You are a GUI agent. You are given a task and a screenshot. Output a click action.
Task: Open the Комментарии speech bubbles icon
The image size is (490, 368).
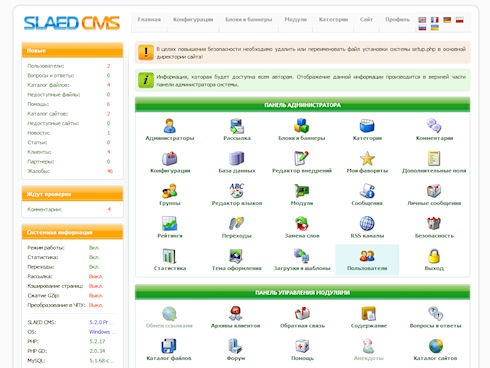[x=434, y=126]
